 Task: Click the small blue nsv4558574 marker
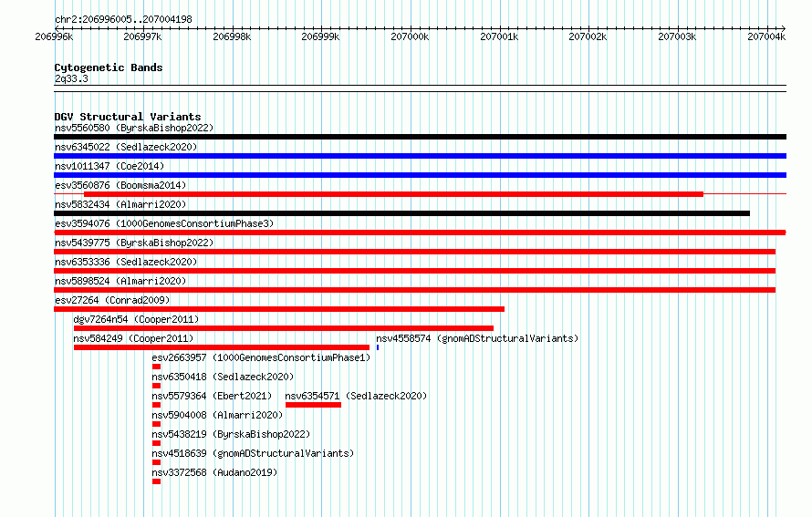tap(378, 347)
